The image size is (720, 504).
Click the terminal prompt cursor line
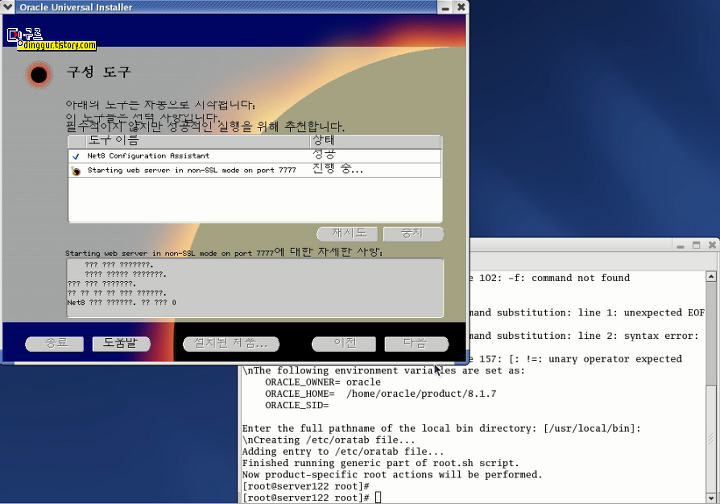[312, 498]
